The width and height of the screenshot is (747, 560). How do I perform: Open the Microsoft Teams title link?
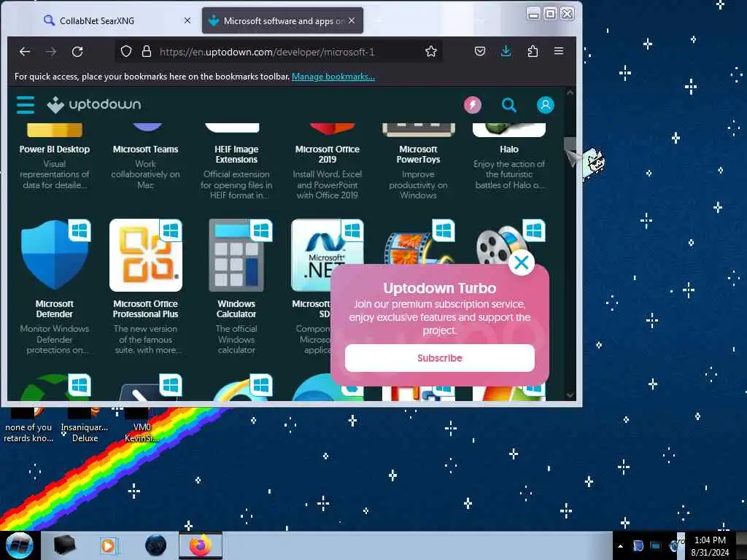145,149
